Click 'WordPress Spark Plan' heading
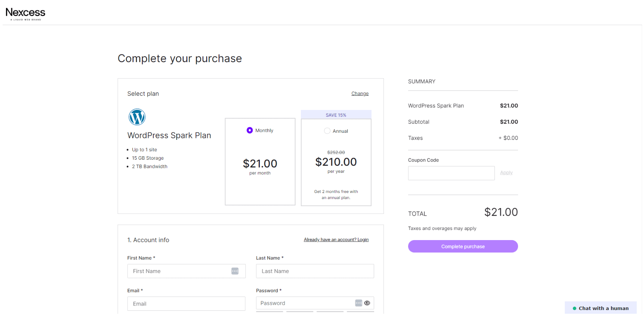This screenshot has width=644, height=316. click(x=169, y=135)
